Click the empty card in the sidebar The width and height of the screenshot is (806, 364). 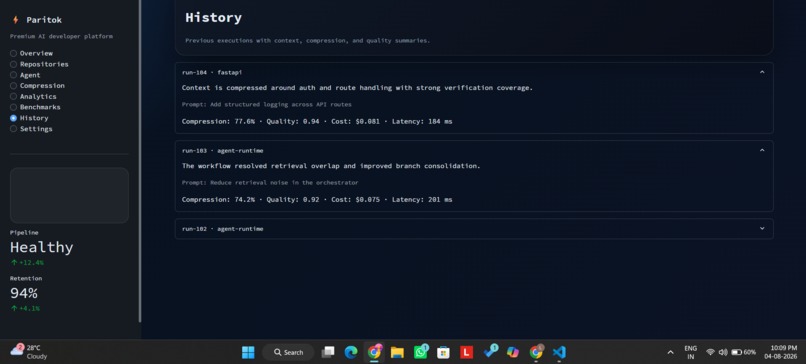click(x=69, y=195)
